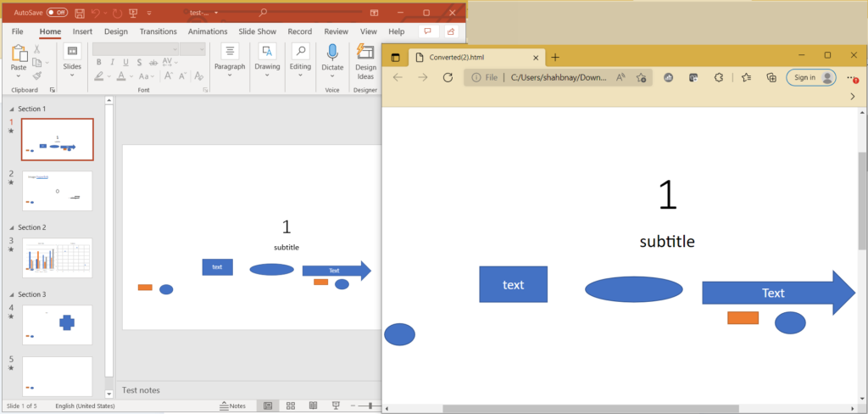This screenshot has height=414, width=868.
Task: Open Design Ideas in the ribbon
Action: 365,61
